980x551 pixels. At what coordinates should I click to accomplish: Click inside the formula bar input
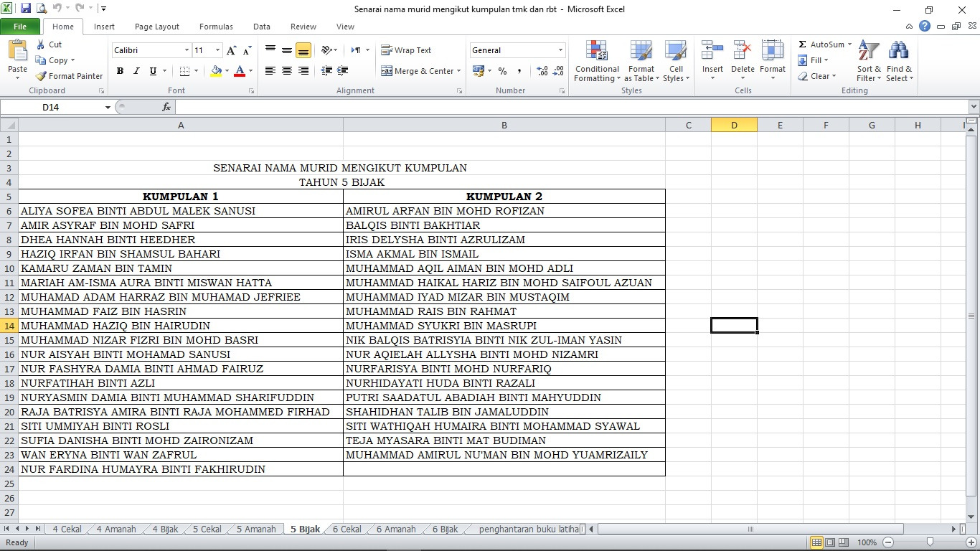[572, 107]
